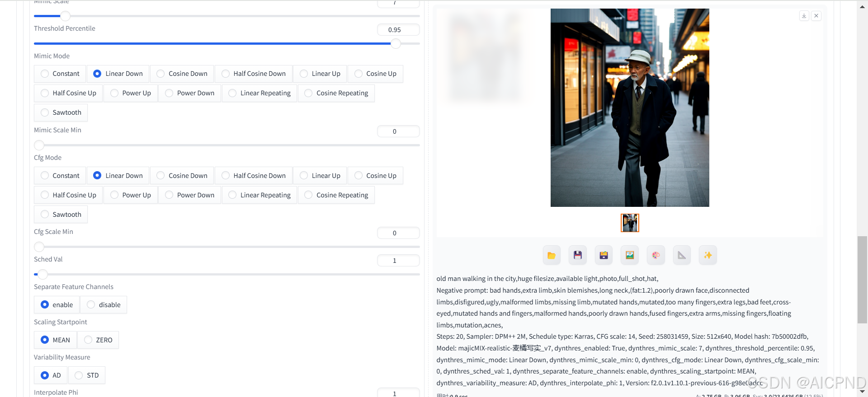Pick Cosine Up in Cfg Mode
Image resolution: width=868 pixels, height=397 pixels.
pyautogui.click(x=375, y=176)
